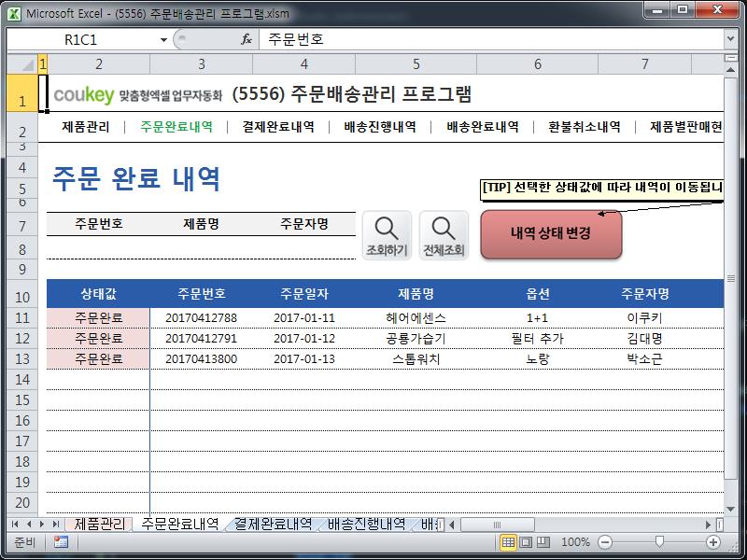Click product name 헤어에센스
Viewport: 747px width, 560px height.
tap(416, 318)
